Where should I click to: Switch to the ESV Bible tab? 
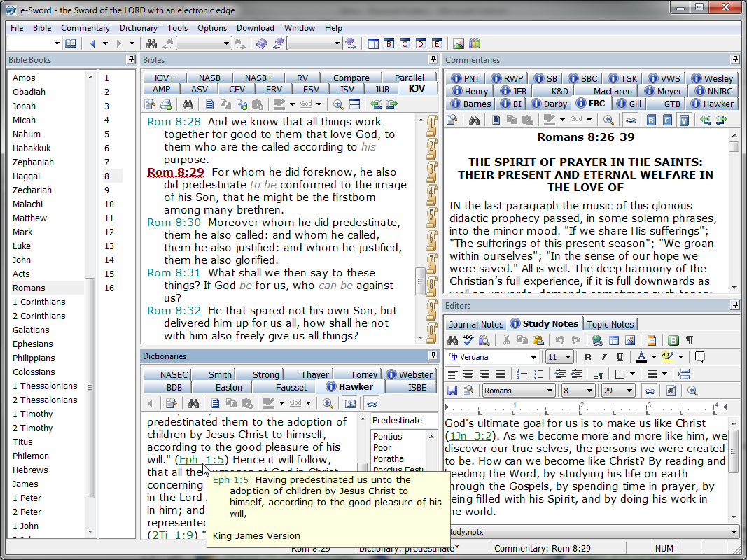point(311,90)
